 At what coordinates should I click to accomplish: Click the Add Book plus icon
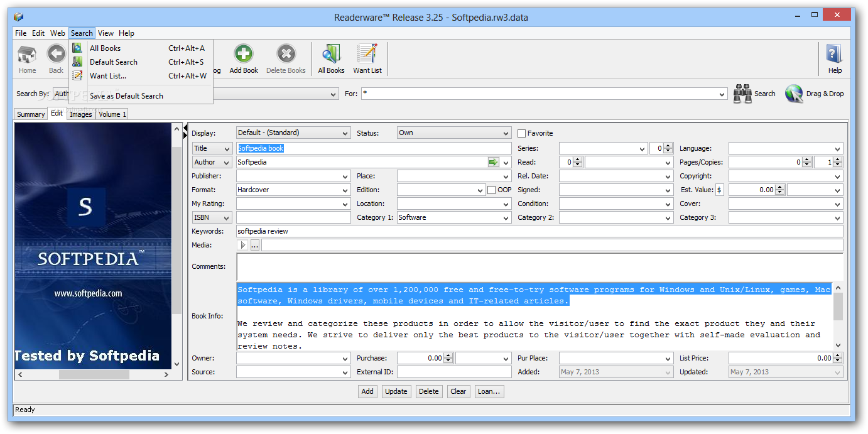(x=244, y=54)
